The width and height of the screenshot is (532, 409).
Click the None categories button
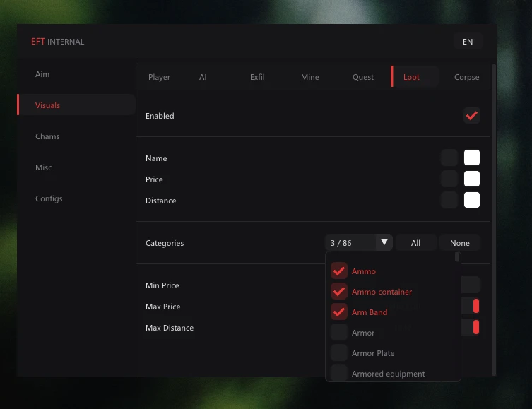click(460, 243)
